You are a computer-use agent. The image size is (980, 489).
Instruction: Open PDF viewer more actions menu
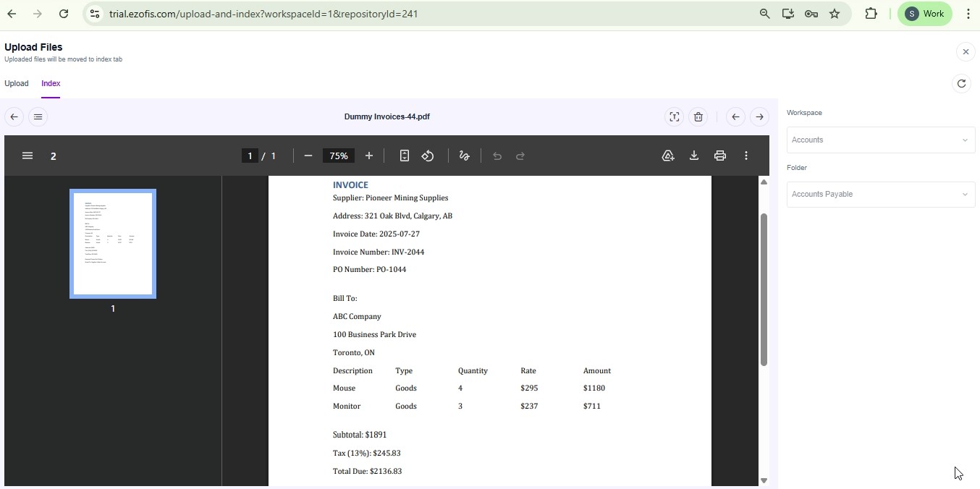(x=746, y=156)
